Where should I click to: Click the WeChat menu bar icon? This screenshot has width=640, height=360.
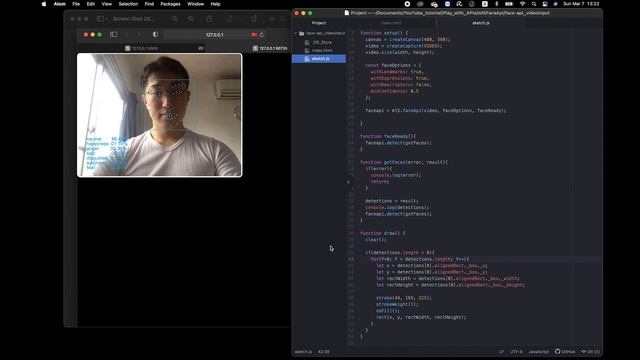(434, 4)
